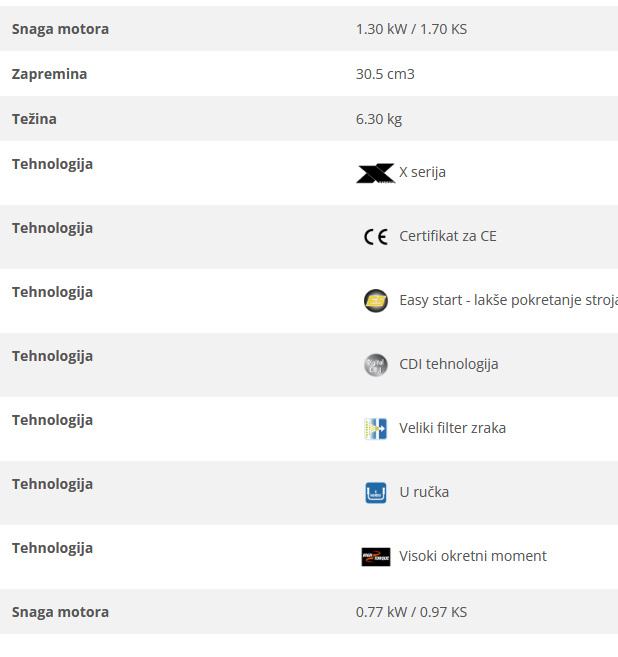Click the X serija logo icon
This screenshot has height=657, width=618.
375,173
